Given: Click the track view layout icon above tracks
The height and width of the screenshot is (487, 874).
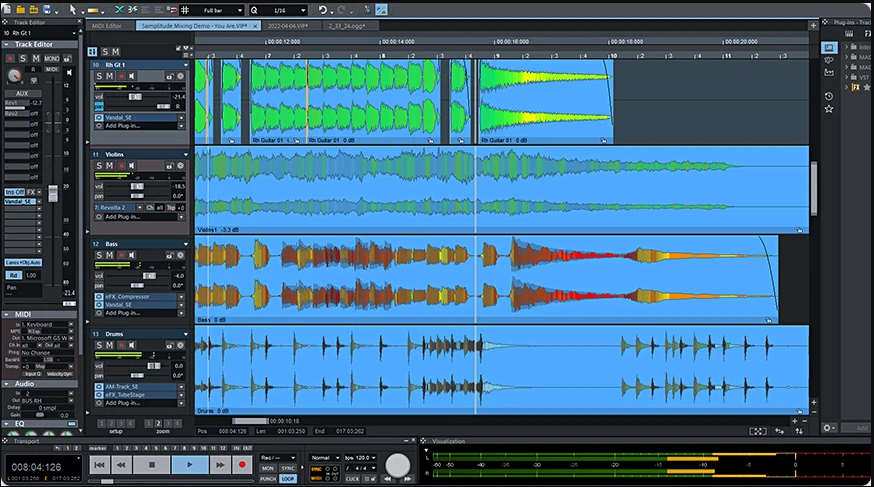Looking at the screenshot, I should (93, 52).
